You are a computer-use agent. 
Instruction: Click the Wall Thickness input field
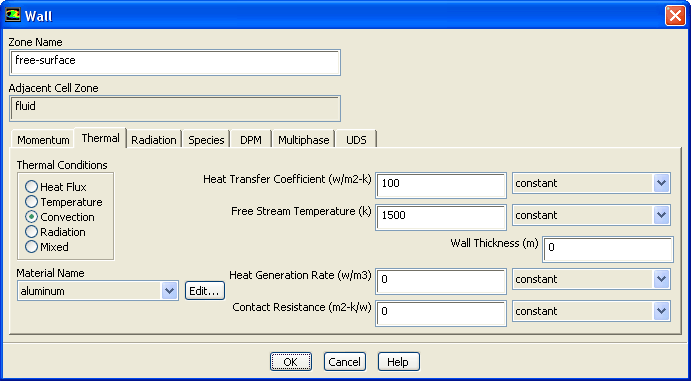coord(608,250)
